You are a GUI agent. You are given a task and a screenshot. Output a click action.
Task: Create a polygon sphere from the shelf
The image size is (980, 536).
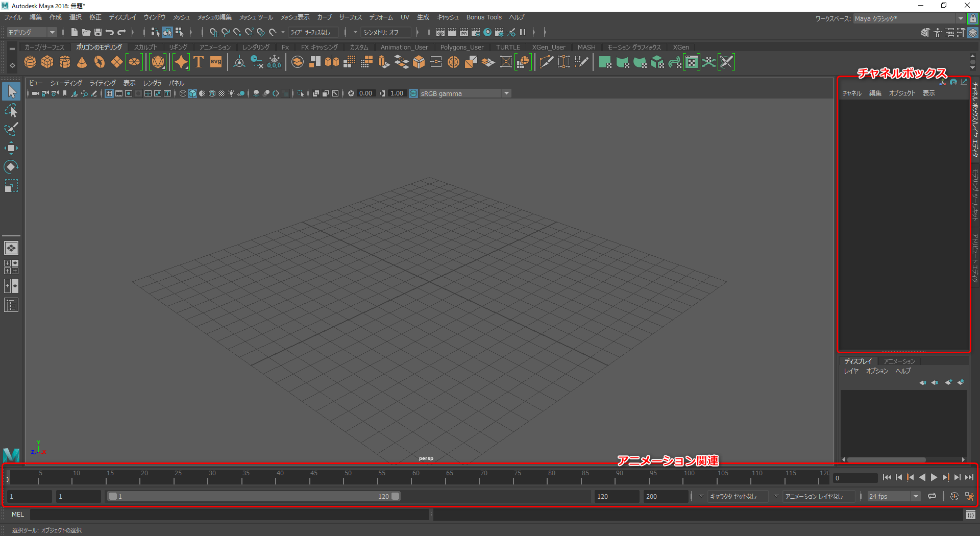(x=30, y=62)
